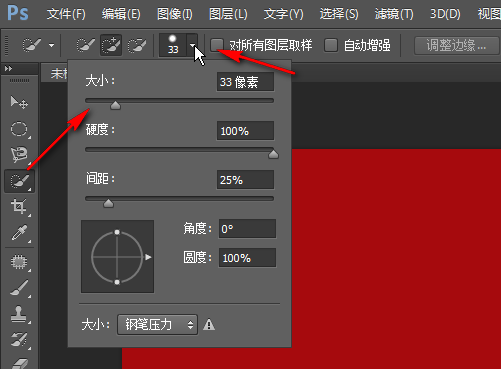Viewport: 501px width, 369px height.
Task: Select the Quick Selection tool in toolbox
Action: pos(19,181)
